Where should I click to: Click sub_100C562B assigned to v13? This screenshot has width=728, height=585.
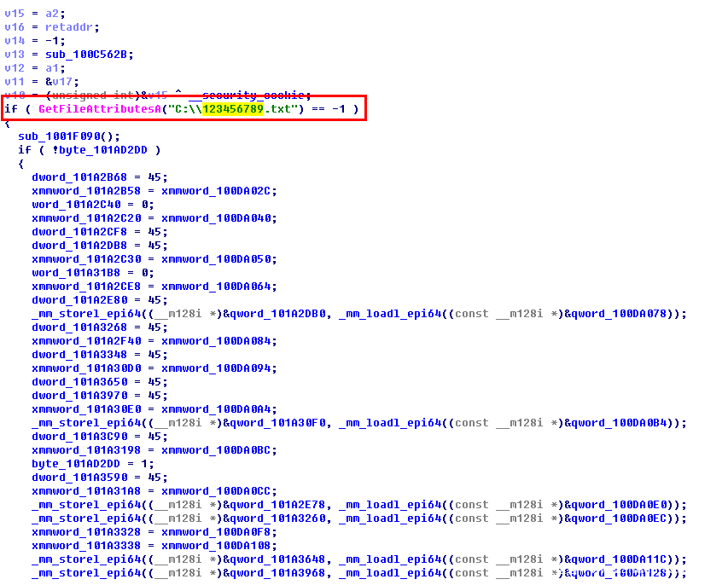pyautogui.click(x=86, y=55)
